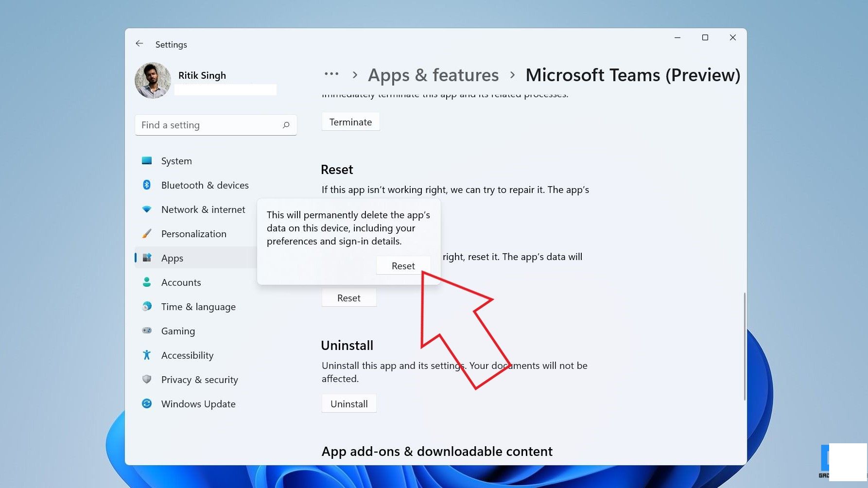
Task: Go to Apps & features breadcrumb
Action: point(434,75)
